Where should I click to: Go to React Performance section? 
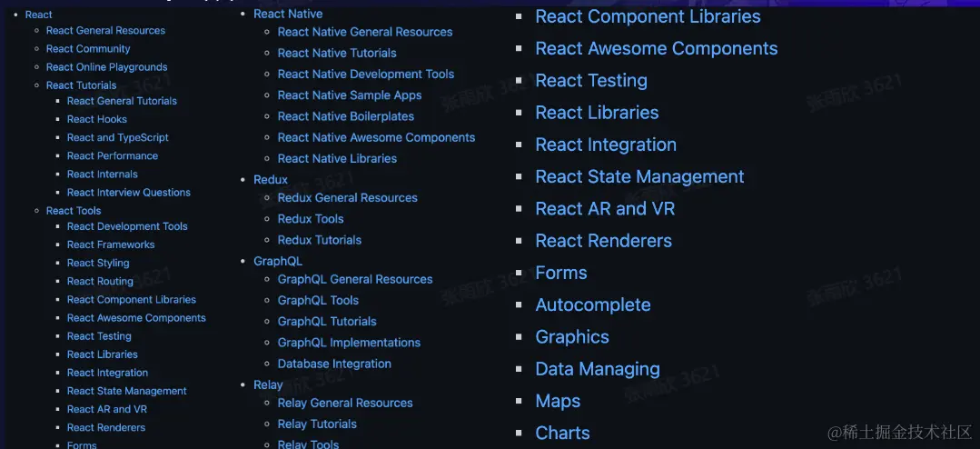[113, 155]
